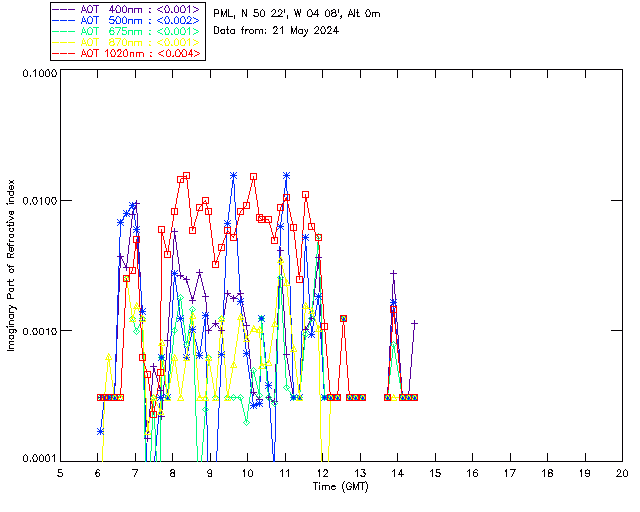This screenshot has width=640, height=512.
Task: Click the x-axis tick label 11
Action: click(285, 473)
